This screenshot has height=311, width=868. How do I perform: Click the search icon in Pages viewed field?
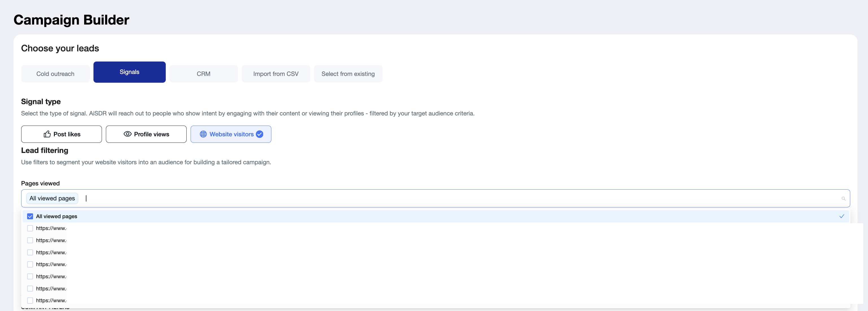tap(843, 198)
